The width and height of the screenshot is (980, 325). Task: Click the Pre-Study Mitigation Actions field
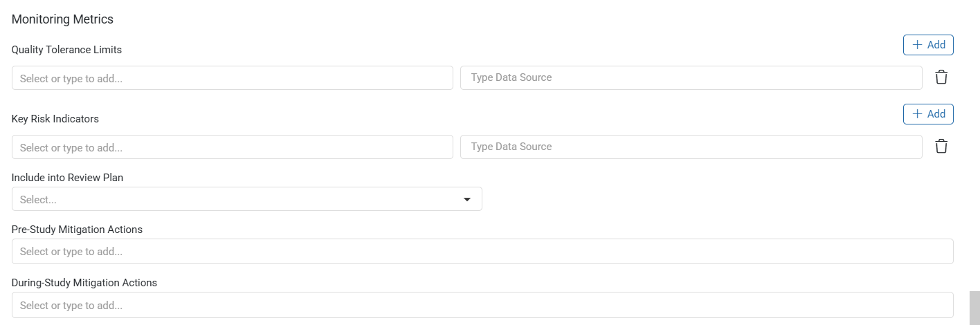click(482, 252)
